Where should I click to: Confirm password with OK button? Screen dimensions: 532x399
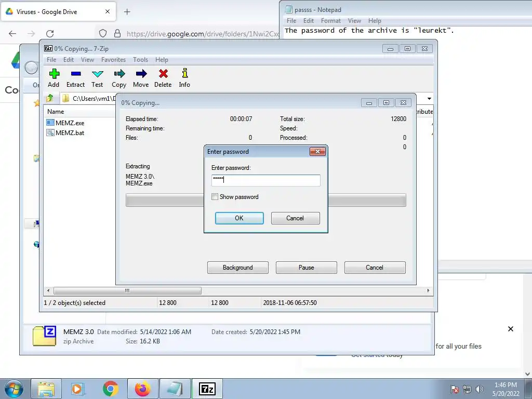(x=239, y=218)
